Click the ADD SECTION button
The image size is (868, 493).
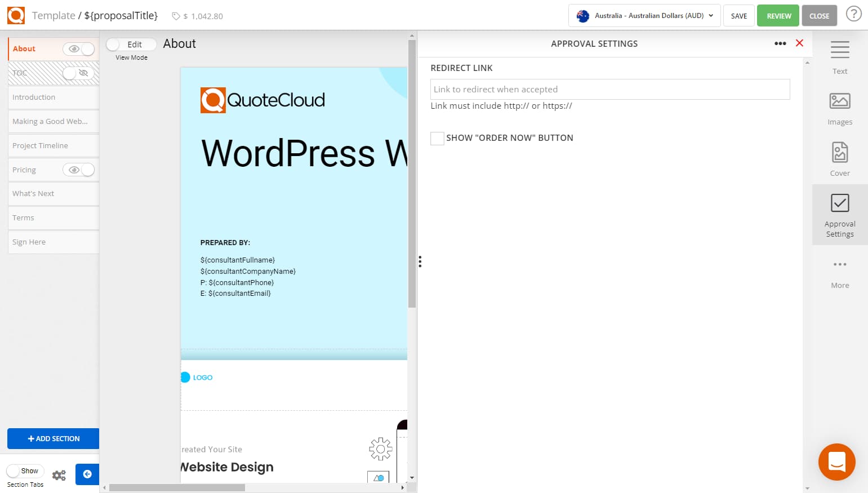point(53,438)
